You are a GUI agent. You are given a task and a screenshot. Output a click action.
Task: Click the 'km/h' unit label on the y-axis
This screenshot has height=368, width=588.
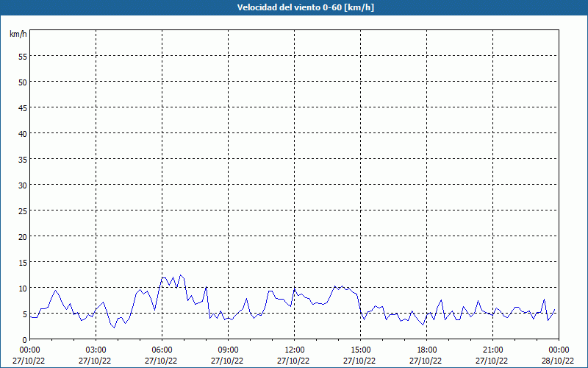pos(18,35)
